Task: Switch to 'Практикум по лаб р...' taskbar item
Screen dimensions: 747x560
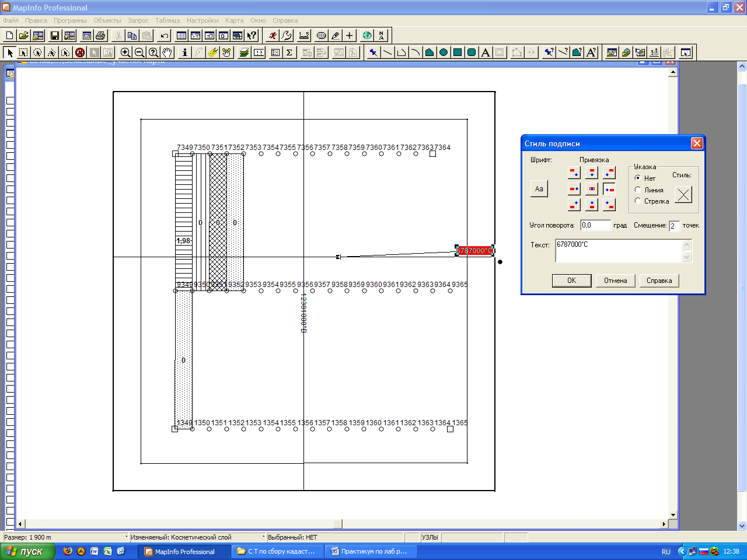Action: [x=370, y=551]
